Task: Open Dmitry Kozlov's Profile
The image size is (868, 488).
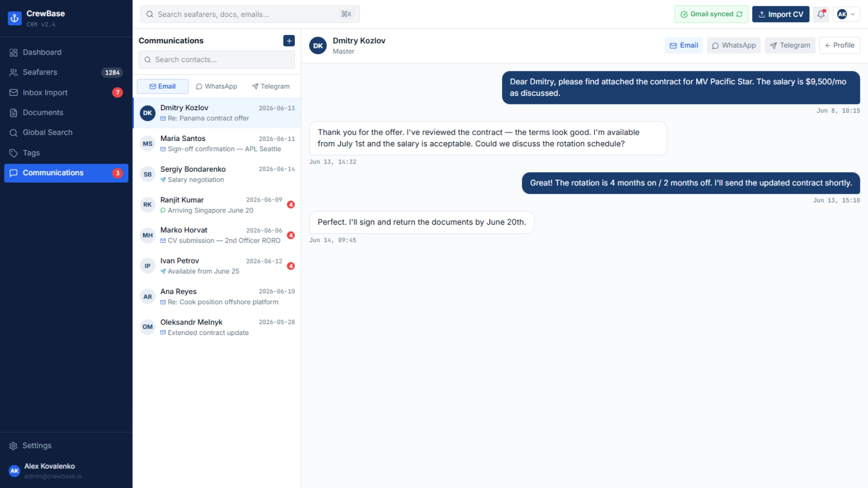Action: point(840,46)
